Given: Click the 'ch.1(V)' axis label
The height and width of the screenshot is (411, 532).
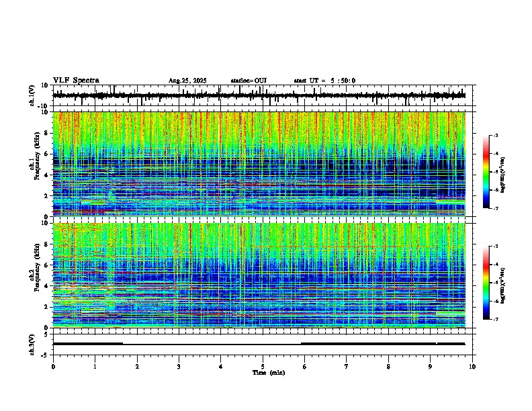Looking at the screenshot, I should tap(32, 95).
